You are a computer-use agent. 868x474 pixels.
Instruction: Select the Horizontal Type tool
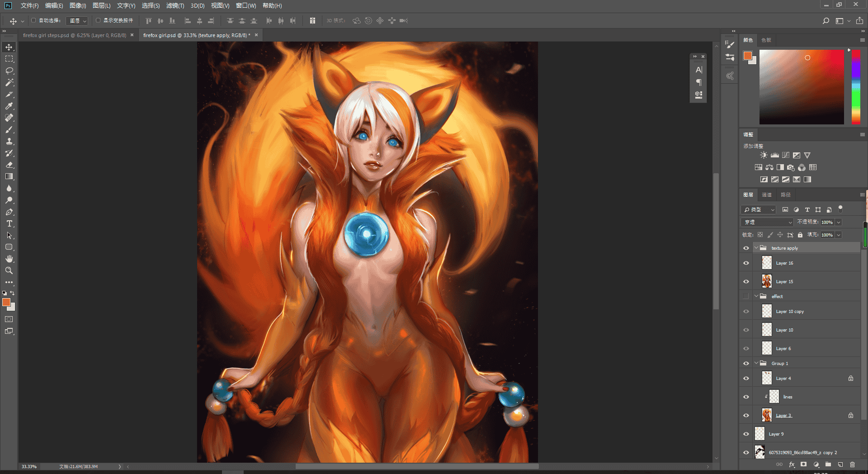click(9, 223)
